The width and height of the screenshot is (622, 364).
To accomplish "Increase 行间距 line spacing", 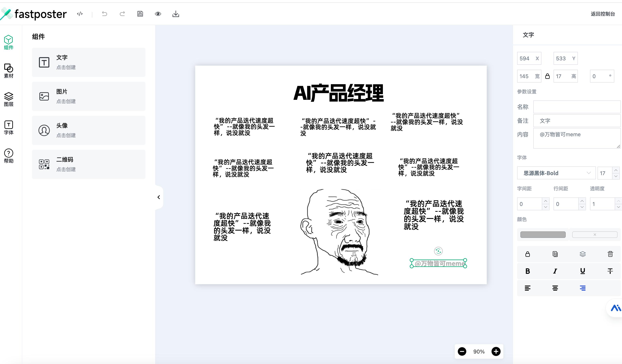I will [582, 201].
